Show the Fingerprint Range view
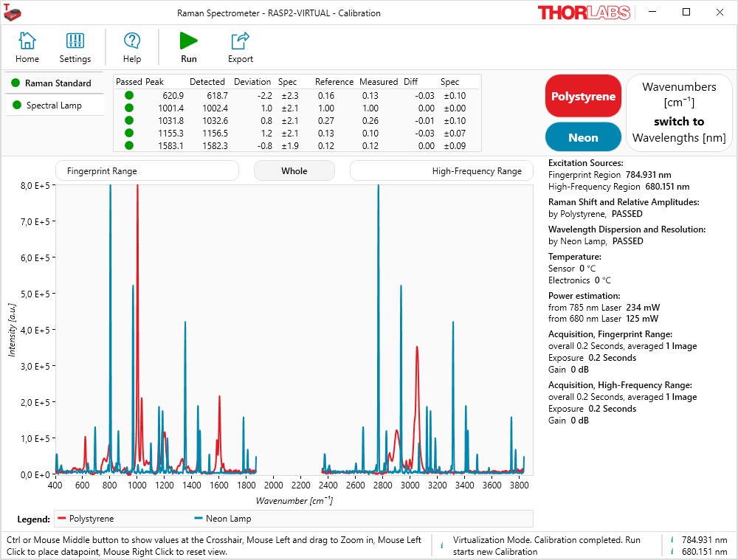The height and width of the screenshot is (560, 738). tap(147, 171)
